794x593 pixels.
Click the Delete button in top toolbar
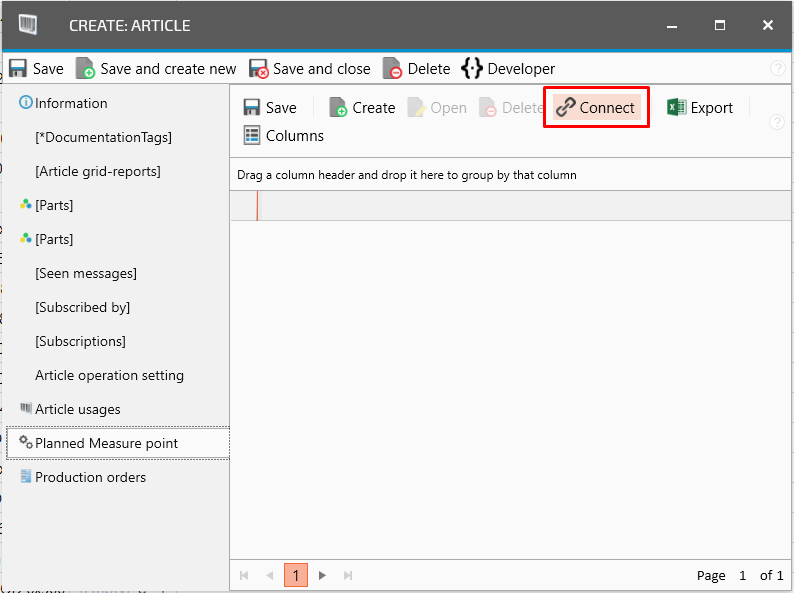pyautogui.click(x=417, y=69)
